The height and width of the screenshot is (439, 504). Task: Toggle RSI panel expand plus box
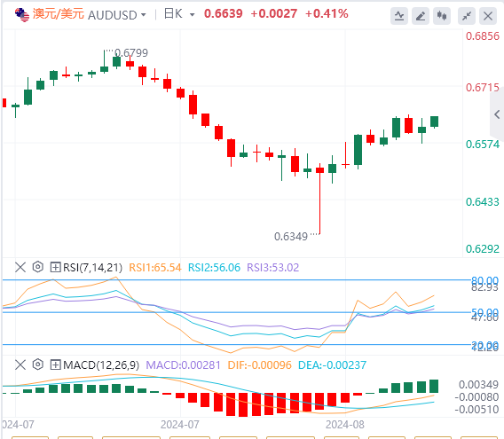point(55,267)
